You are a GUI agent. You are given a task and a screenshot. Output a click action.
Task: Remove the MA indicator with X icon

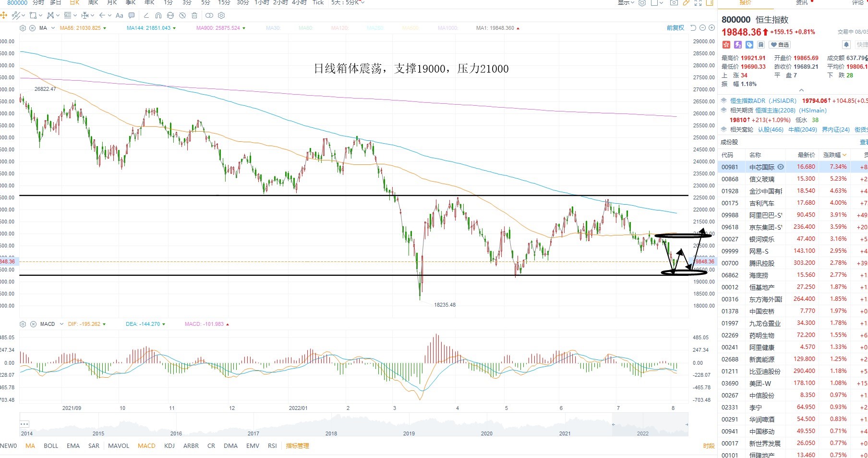point(32,28)
